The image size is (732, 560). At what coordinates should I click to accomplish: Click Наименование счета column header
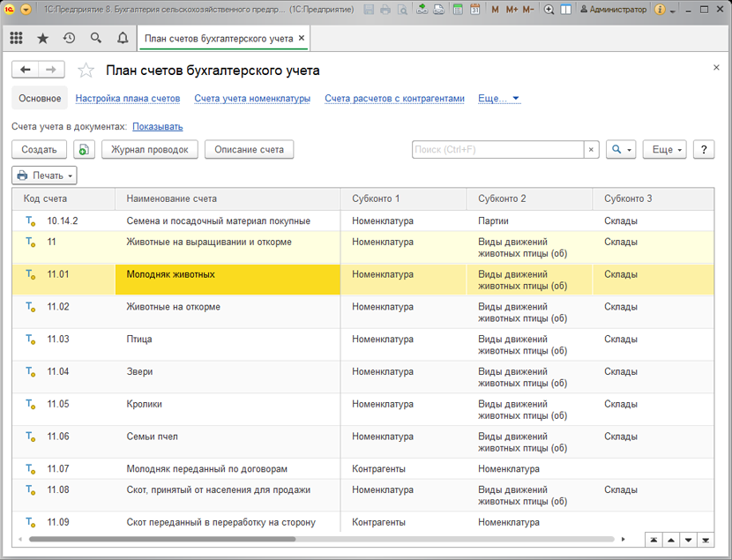pyautogui.click(x=228, y=198)
